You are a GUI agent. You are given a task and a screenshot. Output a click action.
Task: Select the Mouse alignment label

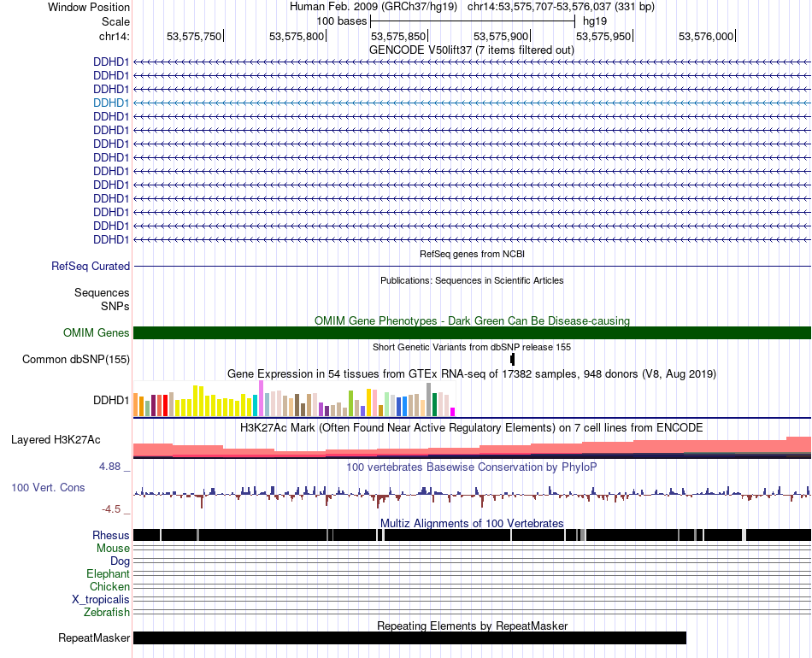(x=113, y=549)
